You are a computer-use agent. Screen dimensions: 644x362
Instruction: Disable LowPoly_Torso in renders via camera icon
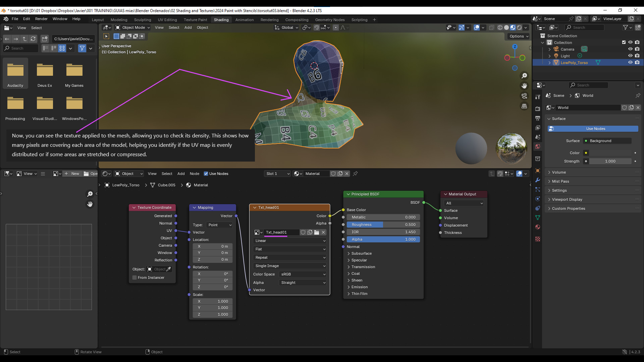tap(637, 62)
